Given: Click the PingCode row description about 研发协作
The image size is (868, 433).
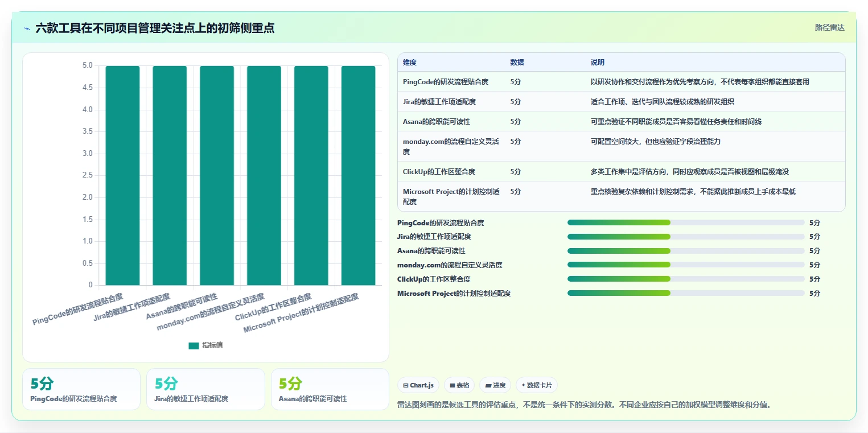Looking at the screenshot, I should point(700,82).
